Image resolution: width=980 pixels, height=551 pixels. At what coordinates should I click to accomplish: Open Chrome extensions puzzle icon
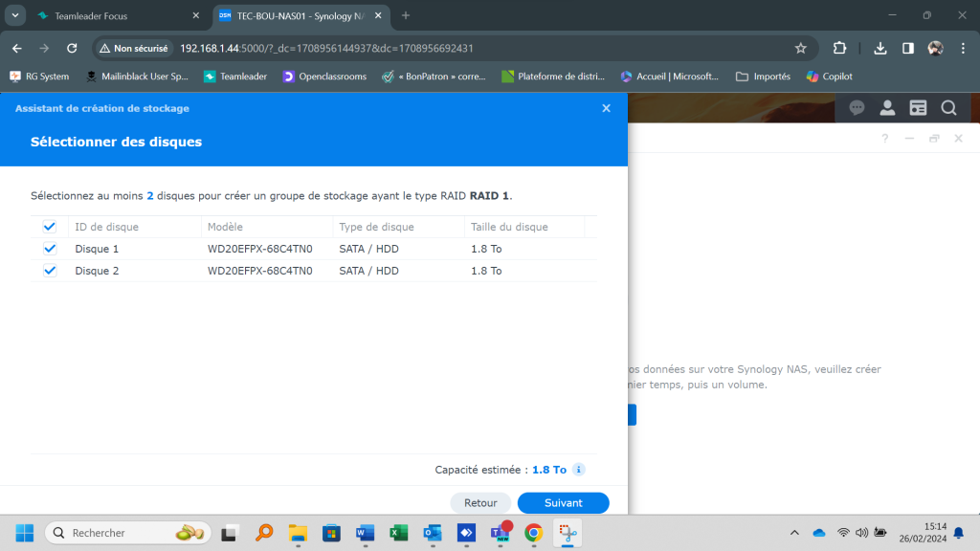(839, 48)
